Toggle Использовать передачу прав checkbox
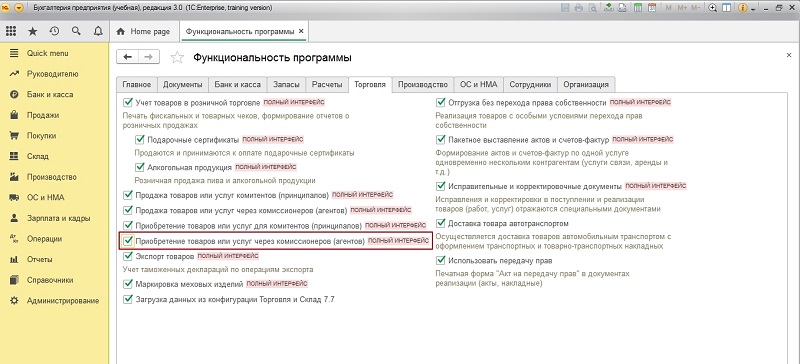Image resolution: width=800 pixels, height=364 pixels. pyautogui.click(x=441, y=260)
